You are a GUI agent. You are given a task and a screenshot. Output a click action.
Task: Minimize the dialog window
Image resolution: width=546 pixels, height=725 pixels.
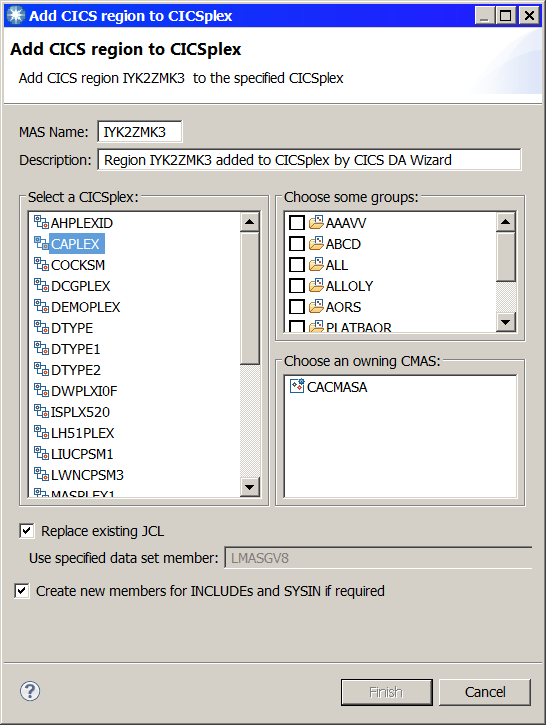[485, 16]
